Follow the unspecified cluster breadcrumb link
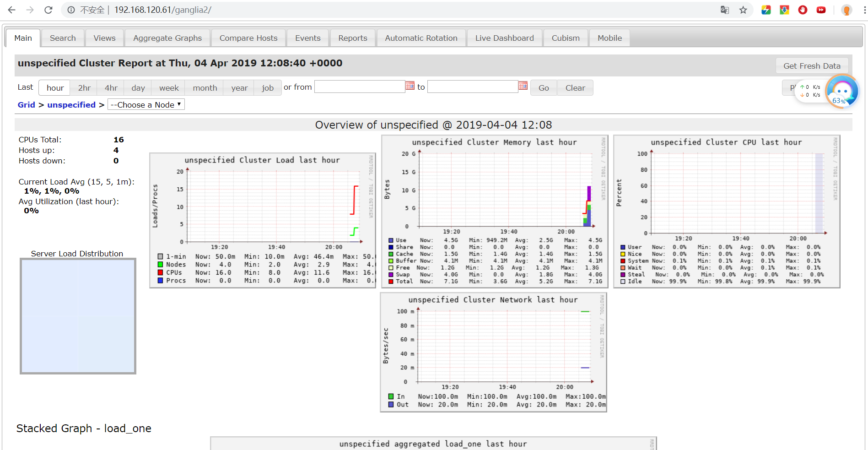868x450 pixels. [71, 105]
